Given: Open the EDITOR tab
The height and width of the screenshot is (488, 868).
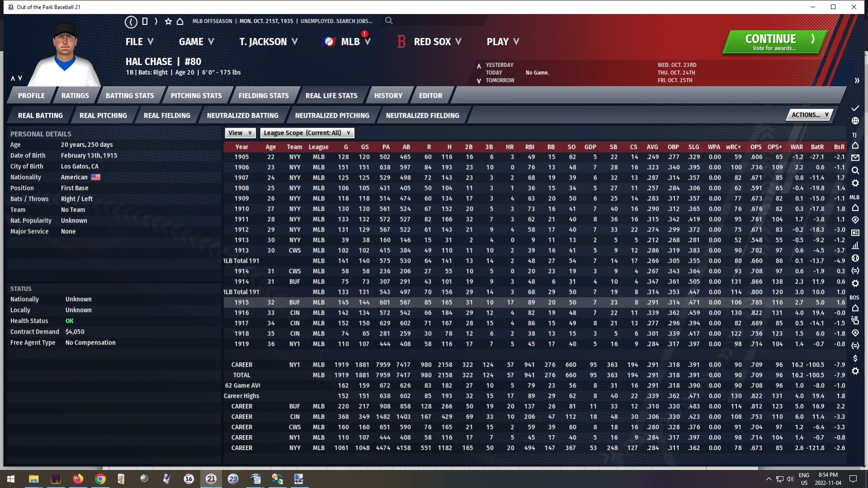Looking at the screenshot, I should pos(431,95).
